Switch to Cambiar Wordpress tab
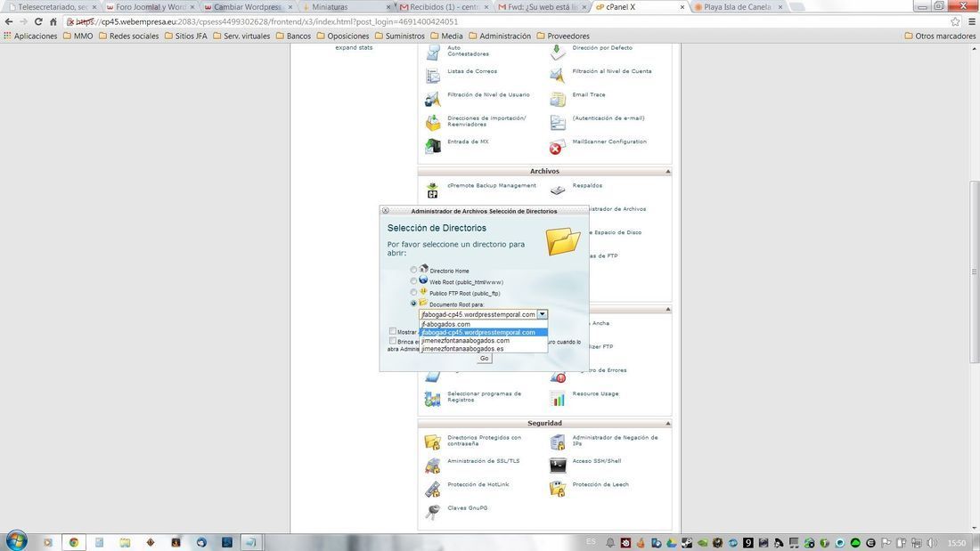Viewport: 980px width, 551px height. coord(248,7)
